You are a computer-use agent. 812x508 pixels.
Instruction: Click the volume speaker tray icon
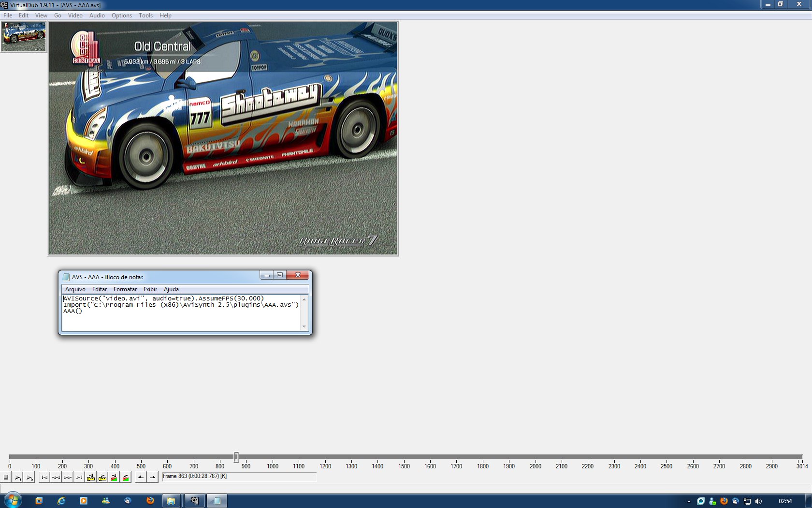(758, 501)
